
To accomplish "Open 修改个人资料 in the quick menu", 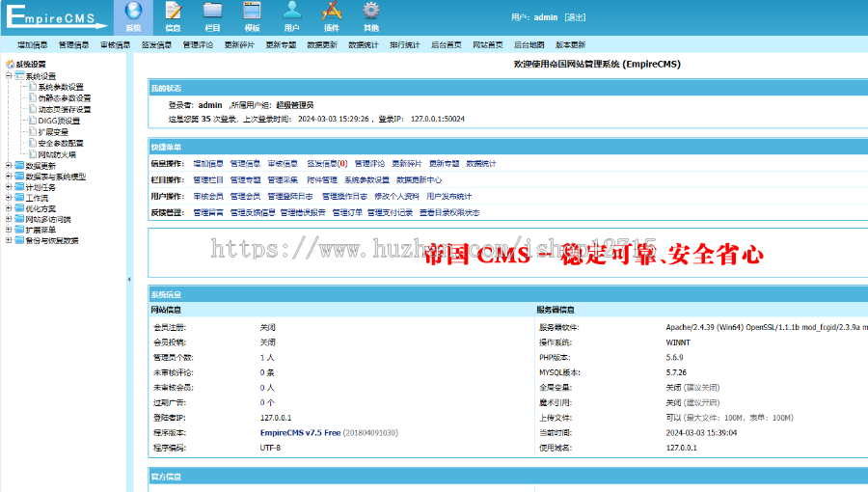I will [397, 196].
